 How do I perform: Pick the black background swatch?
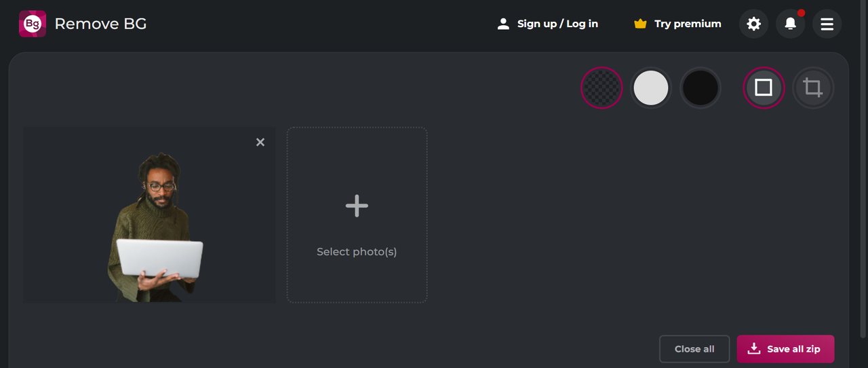pyautogui.click(x=700, y=88)
